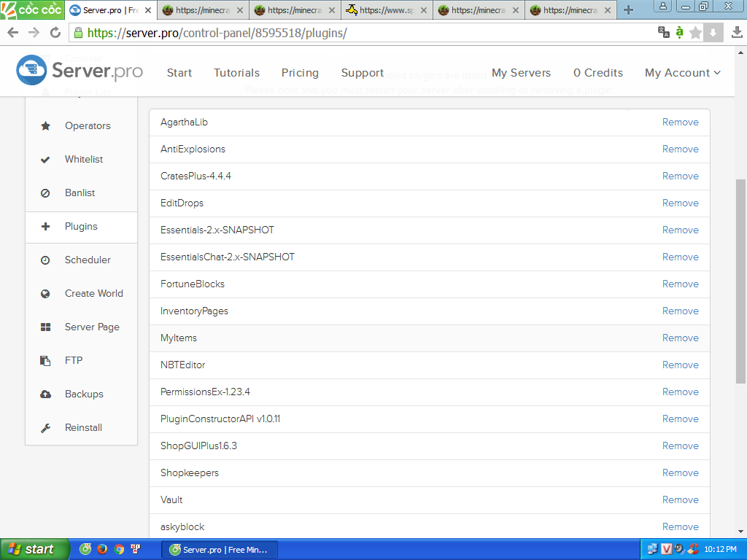
Task: Open Banlist via its ban icon
Action: tap(45, 193)
